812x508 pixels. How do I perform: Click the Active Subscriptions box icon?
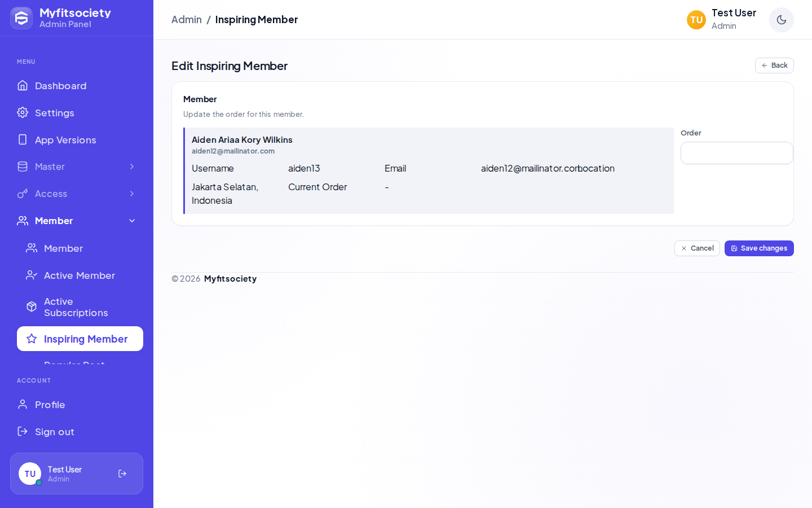point(32,306)
